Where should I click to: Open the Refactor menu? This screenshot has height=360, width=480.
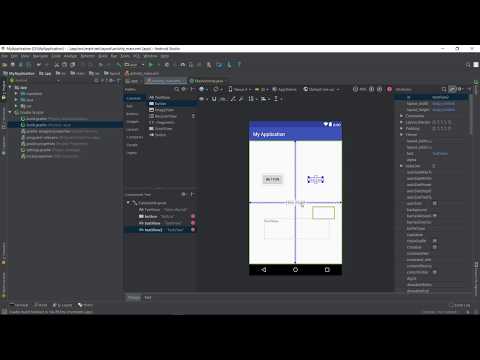pyautogui.click(x=88, y=56)
